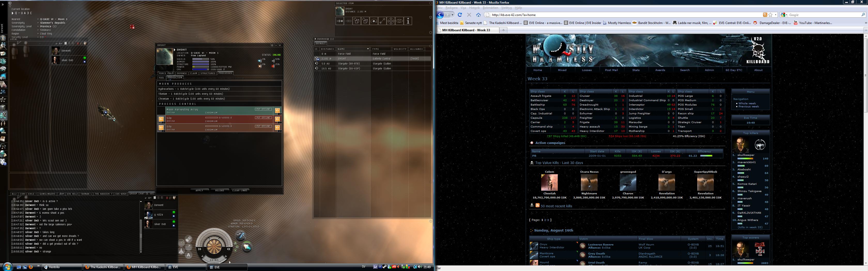Click Firefox home button

pyautogui.click(x=478, y=15)
